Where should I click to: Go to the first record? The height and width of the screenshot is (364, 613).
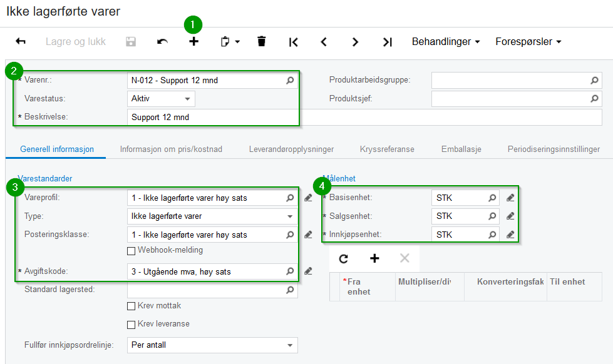[x=293, y=42]
